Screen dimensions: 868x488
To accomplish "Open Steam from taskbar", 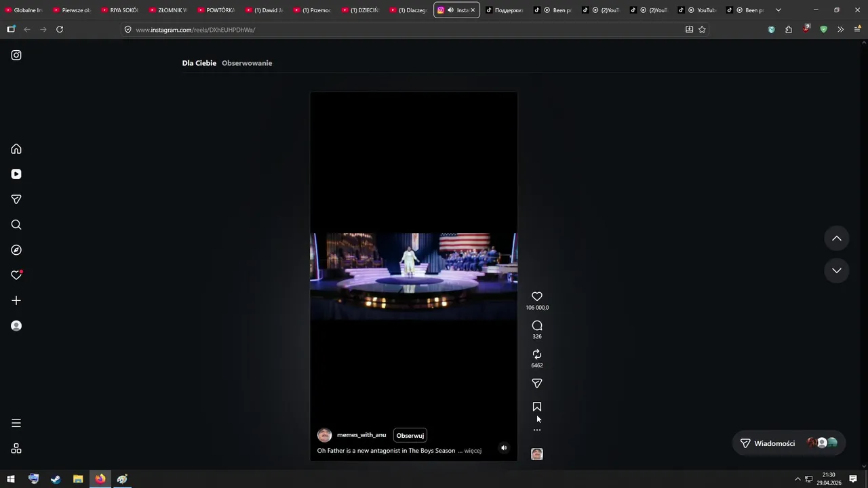I will tap(56, 479).
